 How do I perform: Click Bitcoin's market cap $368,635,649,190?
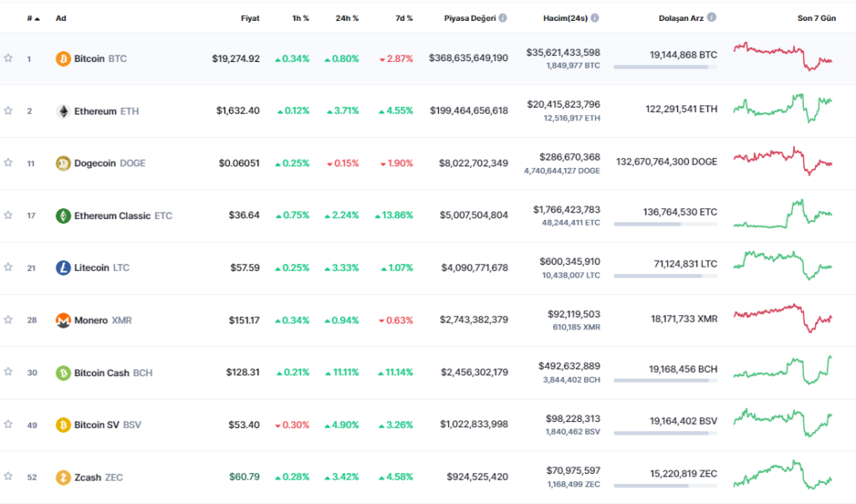468,58
